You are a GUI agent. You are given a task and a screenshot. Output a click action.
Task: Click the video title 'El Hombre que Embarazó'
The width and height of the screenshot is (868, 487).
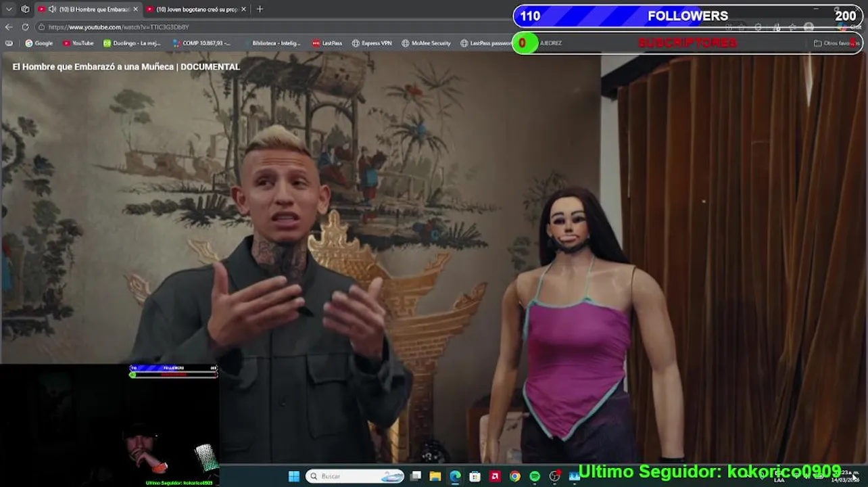pyautogui.click(x=126, y=67)
